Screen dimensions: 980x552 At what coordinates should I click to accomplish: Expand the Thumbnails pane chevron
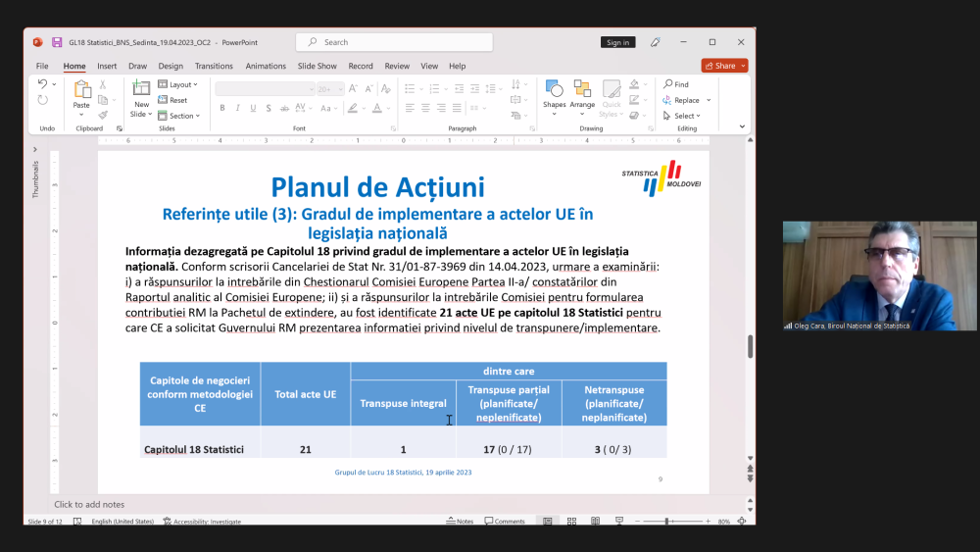click(x=35, y=149)
